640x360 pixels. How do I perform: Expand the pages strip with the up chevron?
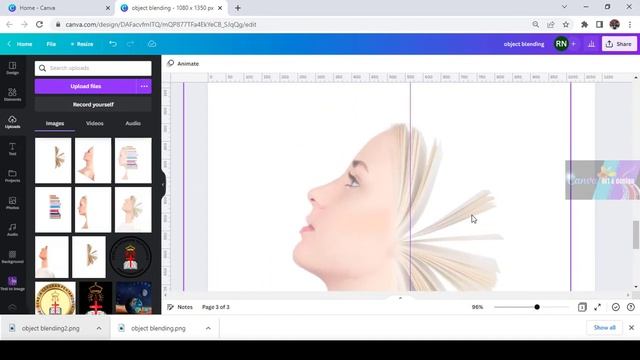(400, 298)
